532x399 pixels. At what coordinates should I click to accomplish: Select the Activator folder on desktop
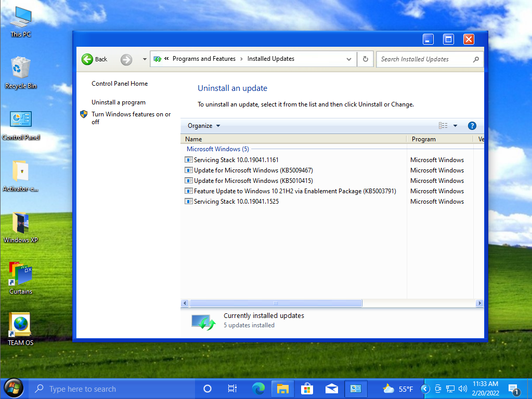coord(20,176)
